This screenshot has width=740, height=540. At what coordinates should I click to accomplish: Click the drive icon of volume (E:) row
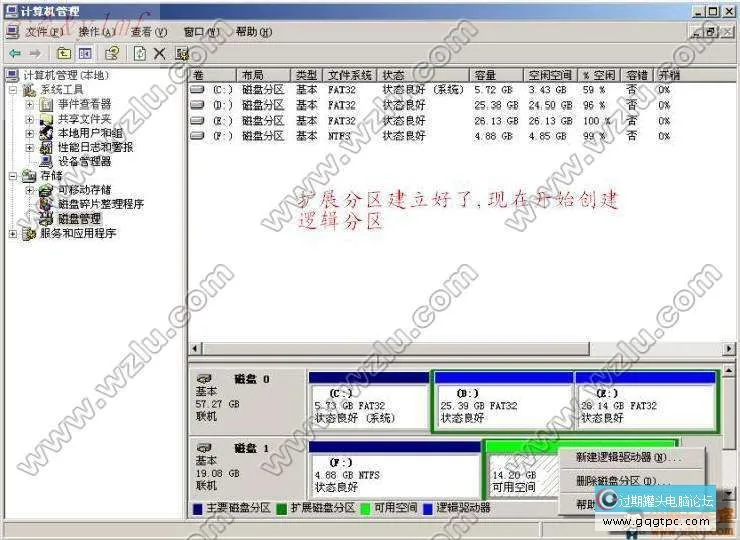(x=197, y=120)
